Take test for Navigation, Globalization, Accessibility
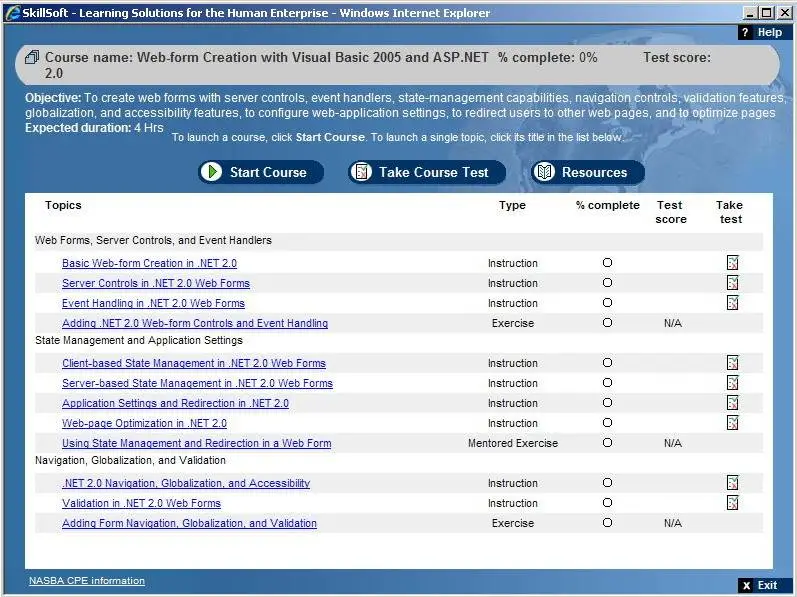The width and height of the screenshot is (797, 597). 732,483
